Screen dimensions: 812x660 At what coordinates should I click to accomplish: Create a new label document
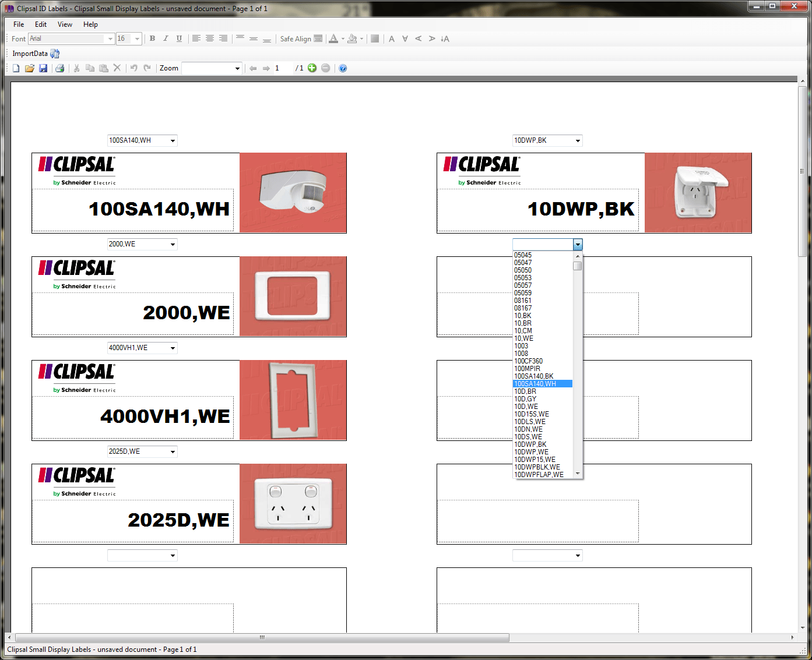[16, 68]
